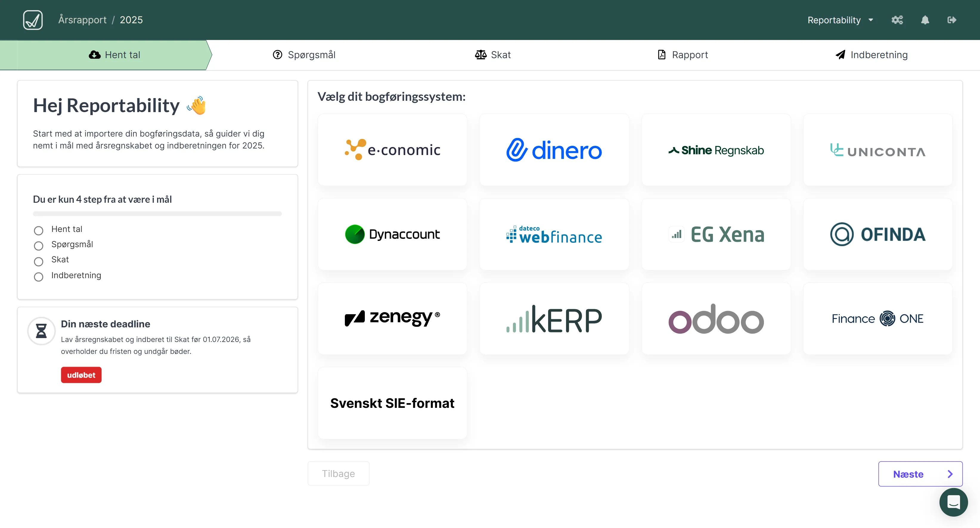Select Shine Regnskab card

click(716, 150)
